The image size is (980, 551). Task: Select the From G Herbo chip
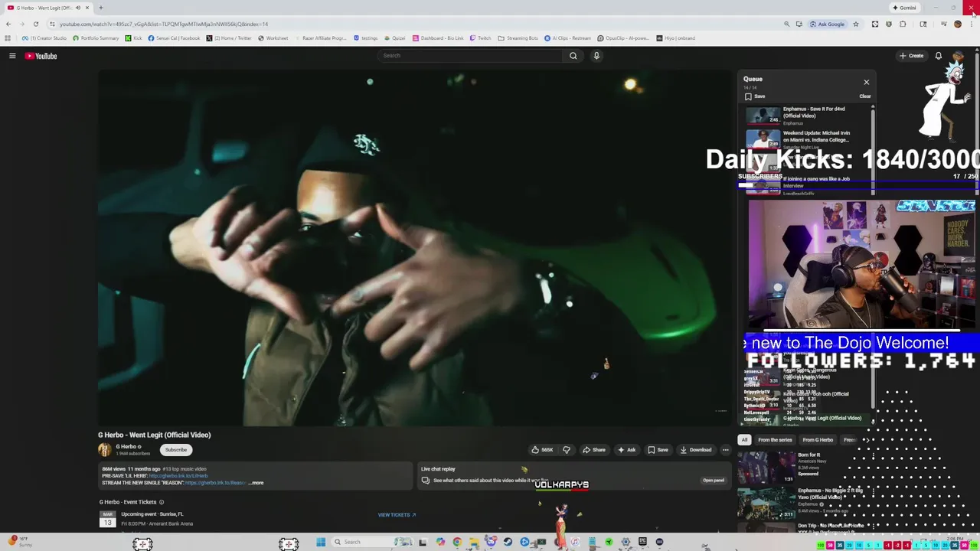818,440
